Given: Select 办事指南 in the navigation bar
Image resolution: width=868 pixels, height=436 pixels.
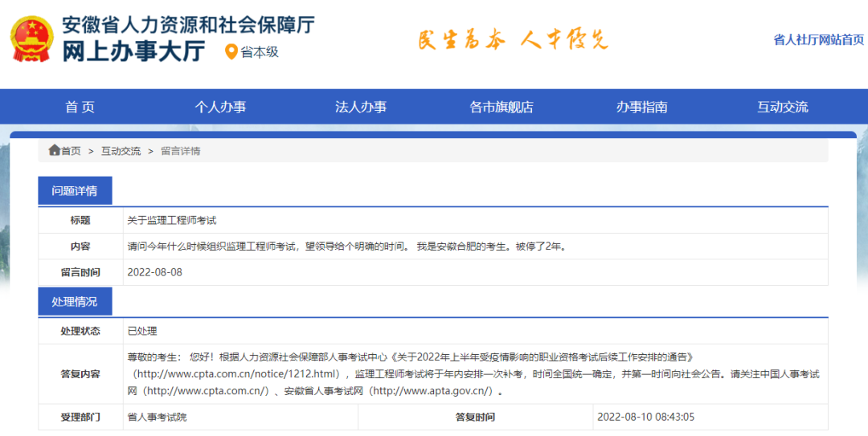Looking at the screenshot, I should (641, 107).
